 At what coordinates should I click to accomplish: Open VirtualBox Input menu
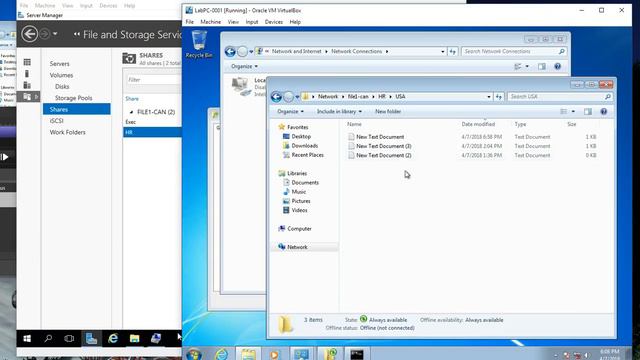(252, 22)
